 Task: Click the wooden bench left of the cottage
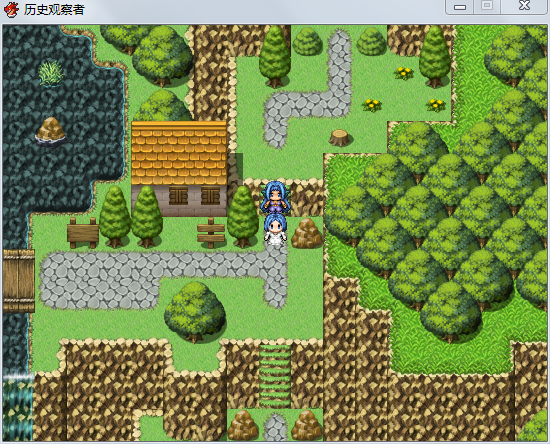click(x=83, y=233)
